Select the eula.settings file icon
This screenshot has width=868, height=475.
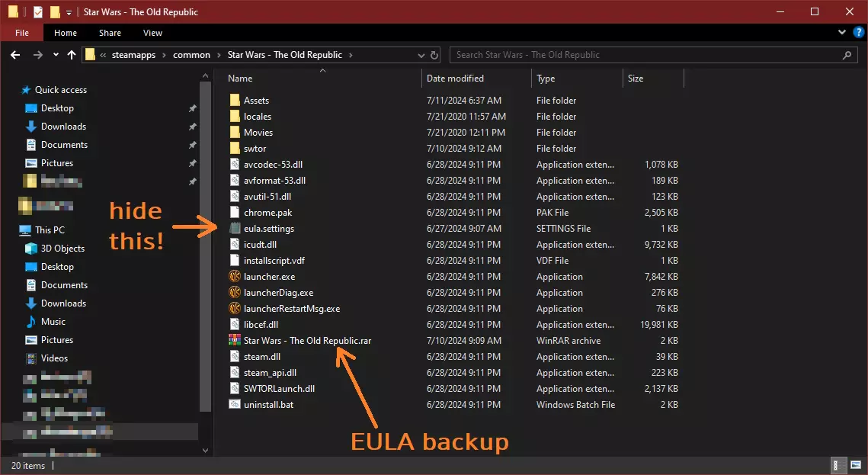235,229
